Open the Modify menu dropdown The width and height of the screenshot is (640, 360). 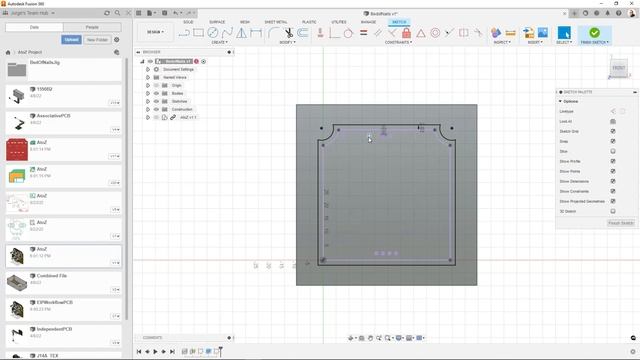point(287,42)
